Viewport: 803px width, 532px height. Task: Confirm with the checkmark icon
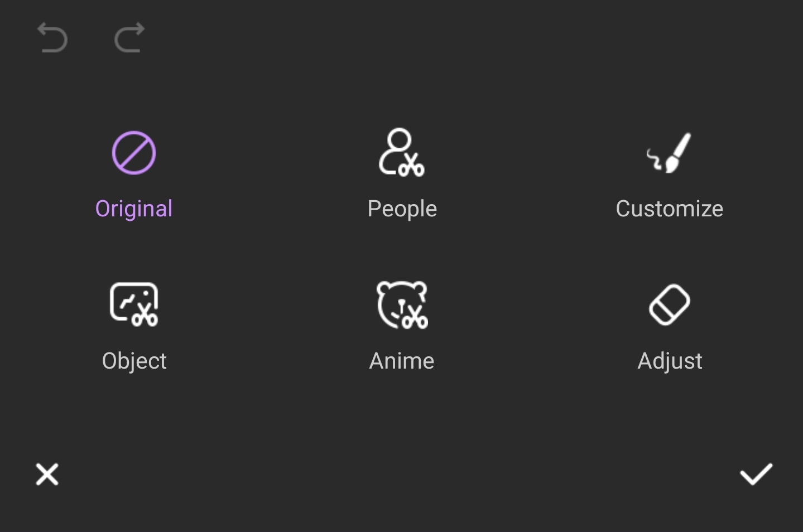pyautogui.click(x=756, y=475)
